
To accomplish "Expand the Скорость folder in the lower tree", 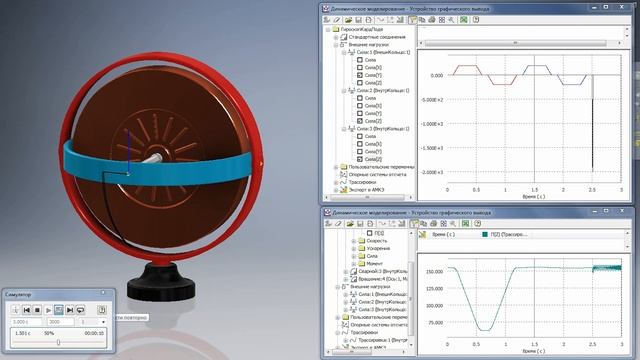I will click(353, 241).
